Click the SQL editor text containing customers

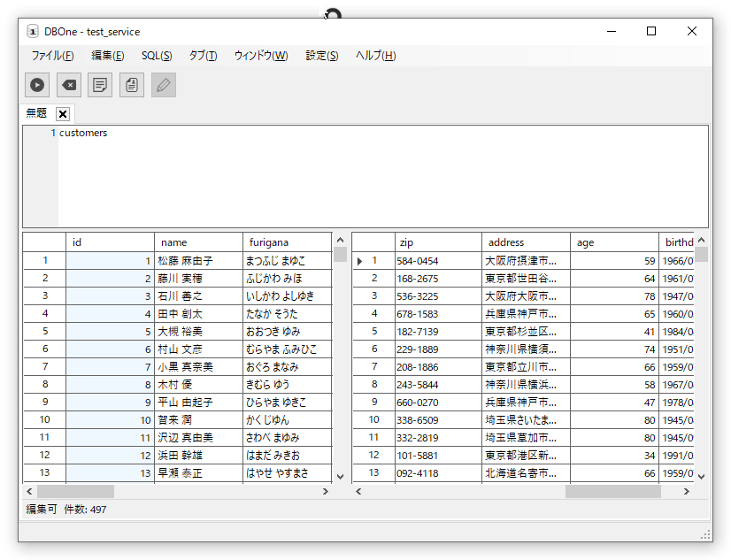tap(83, 133)
